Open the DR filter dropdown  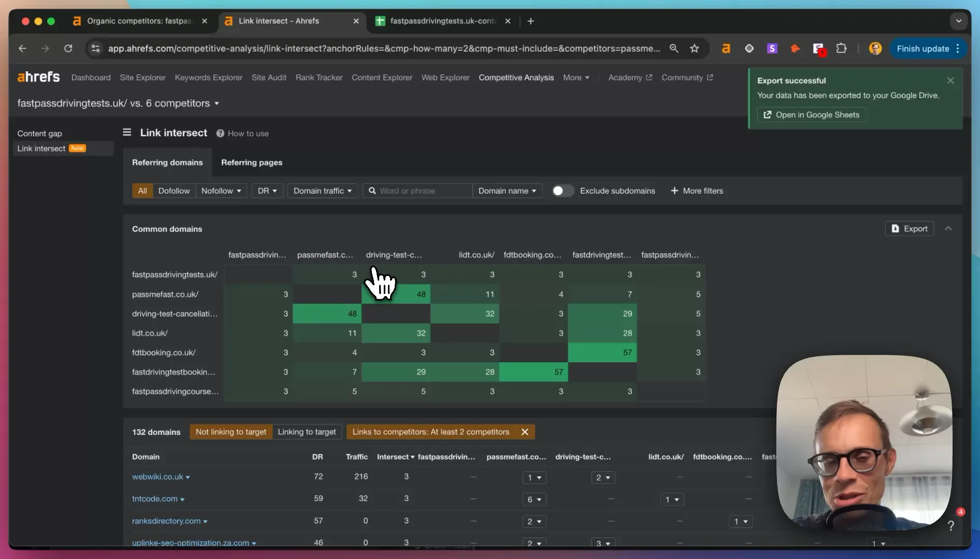267,191
